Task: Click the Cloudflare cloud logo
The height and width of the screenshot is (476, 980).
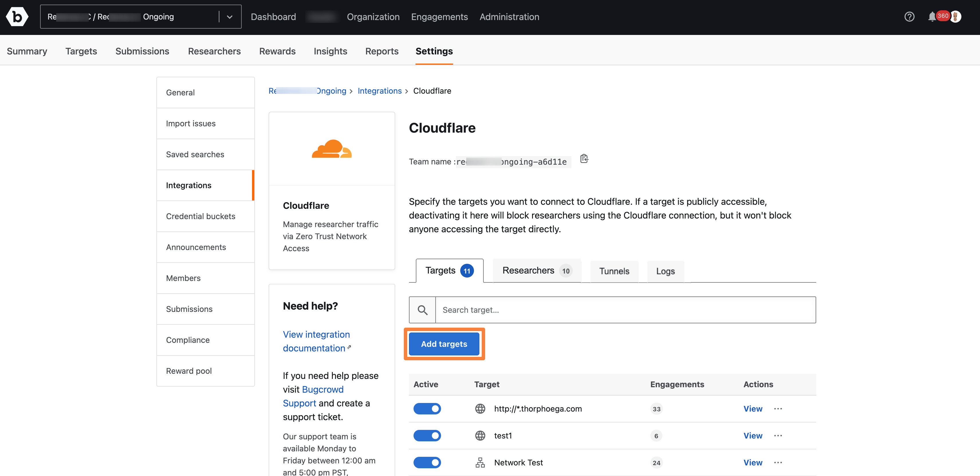Action: [x=332, y=149]
